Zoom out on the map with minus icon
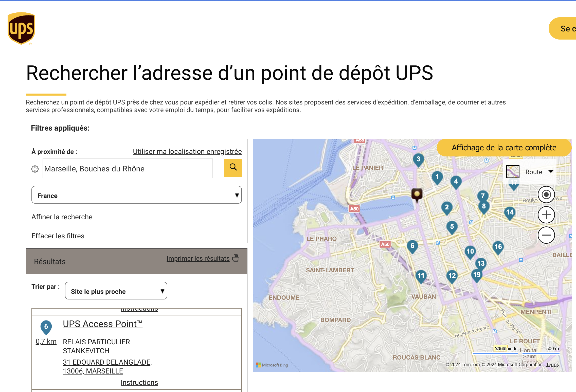This screenshot has height=392, width=576. point(546,235)
